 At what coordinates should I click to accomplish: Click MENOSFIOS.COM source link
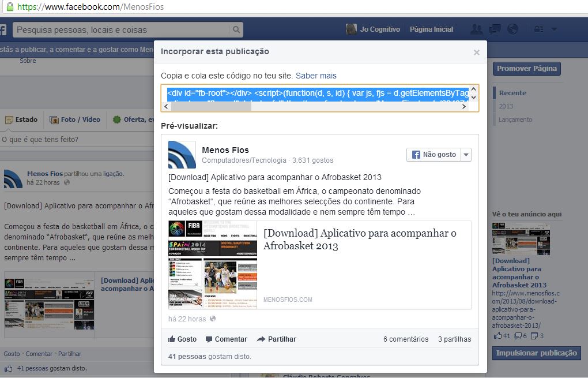288,300
